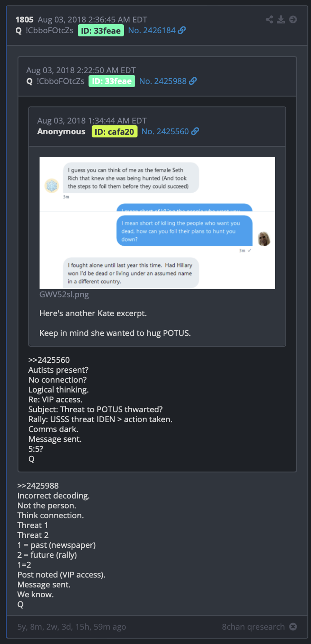This screenshot has height=644, width=311.
Task: Click the green ID: 33feae badge in the nested post
Action: [x=111, y=81]
